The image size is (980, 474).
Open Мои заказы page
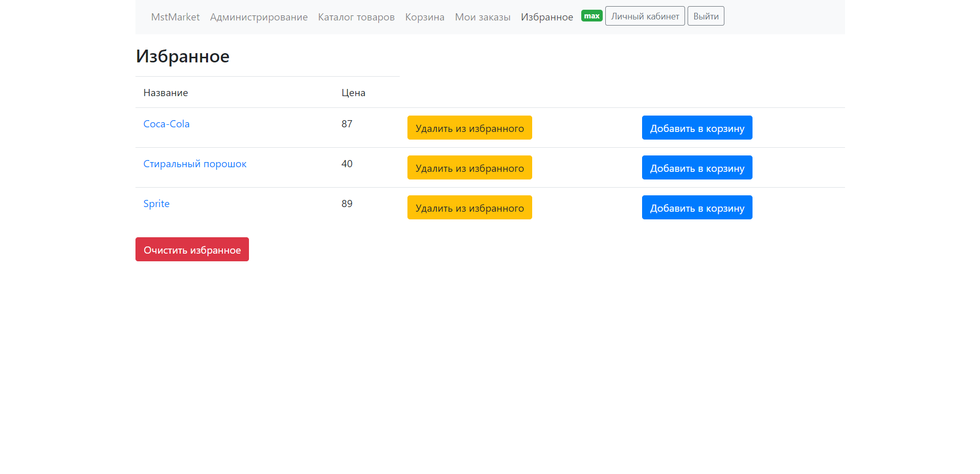click(x=483, y=17)
